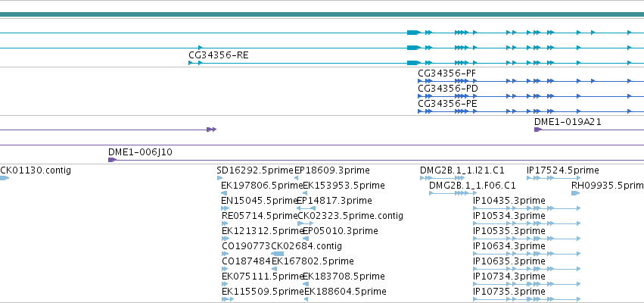This screenshot has width=644, height=303.
Task: Select the large exon block on CG34356-RE
Action: pyautogui.click(x=414, y=63)
